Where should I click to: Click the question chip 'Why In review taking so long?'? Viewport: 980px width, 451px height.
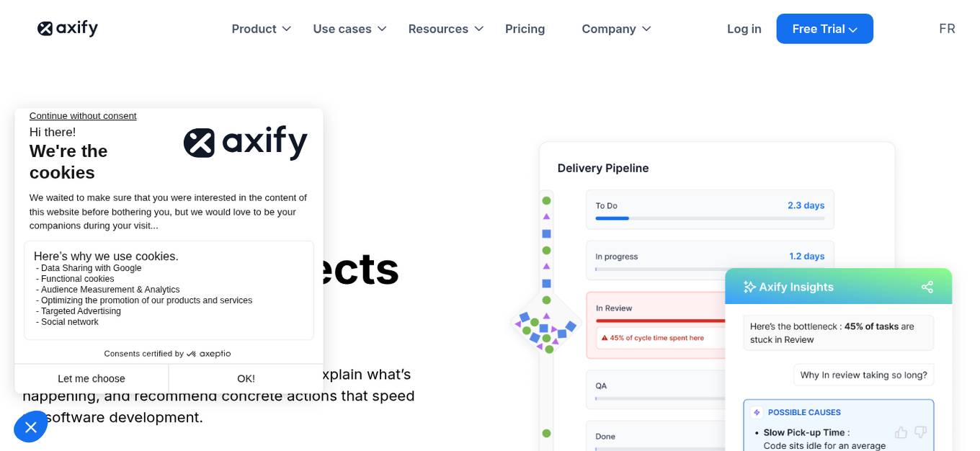tap(863, 375)
